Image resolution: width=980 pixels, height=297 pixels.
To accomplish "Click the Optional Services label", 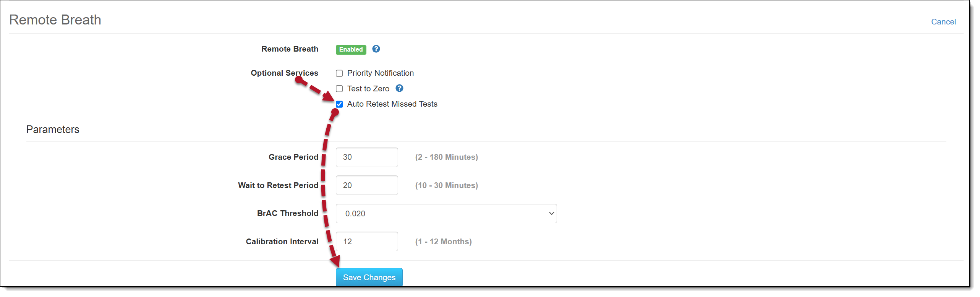I will 284,73.
